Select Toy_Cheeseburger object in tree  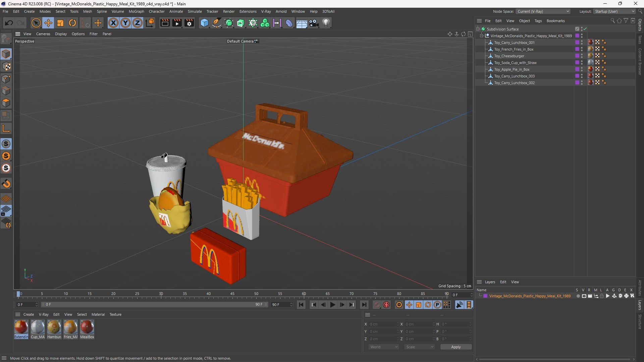[x=509, y=56]
